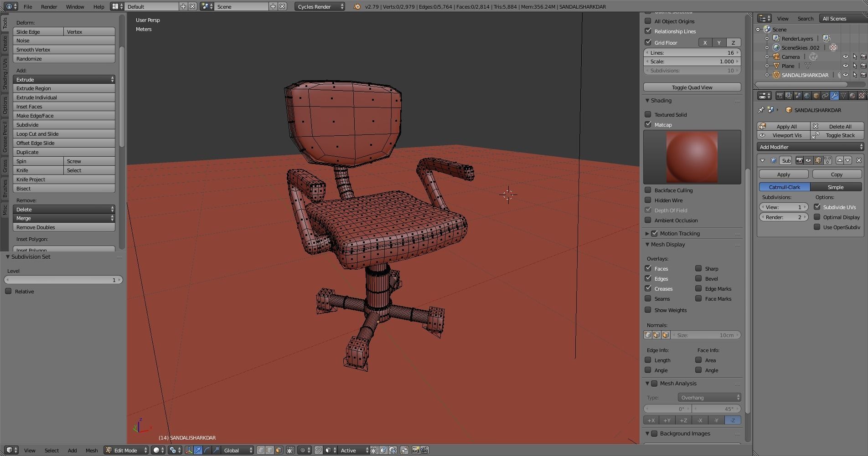Select Simple subdivision type
This screenshot has width=868, height=456.
click(836, 187)
